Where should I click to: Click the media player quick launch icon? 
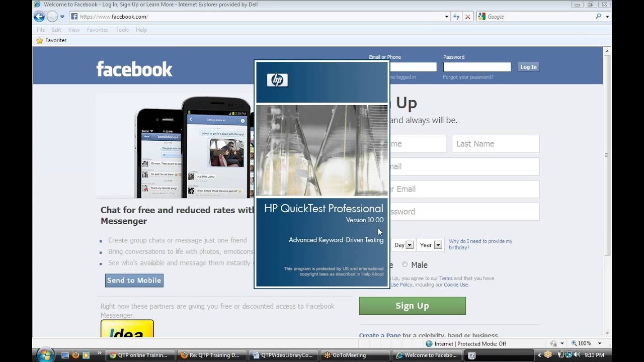86,355
